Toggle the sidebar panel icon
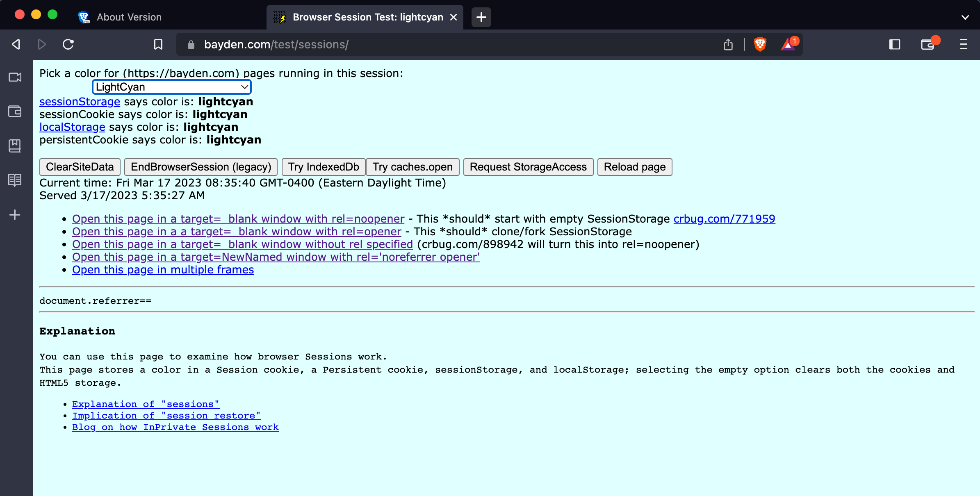This screenshot has width=980, height=496. click(894, 44)
